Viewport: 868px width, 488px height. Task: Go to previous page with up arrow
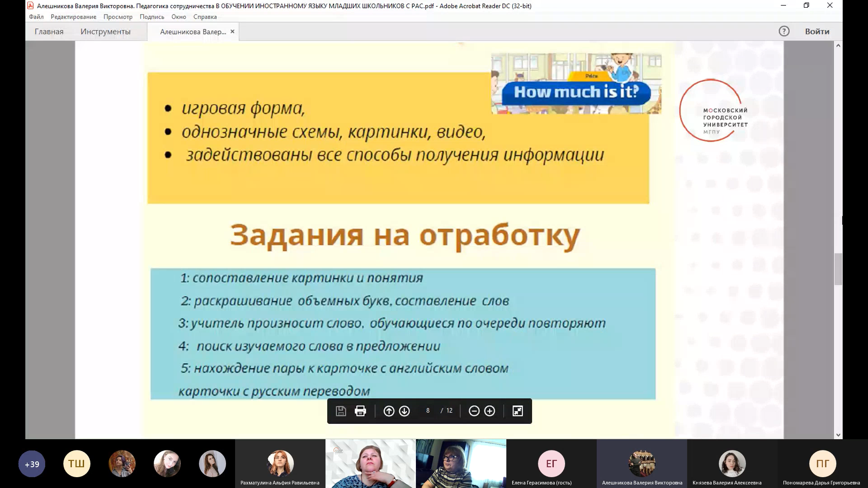click(x=389, y=411)
